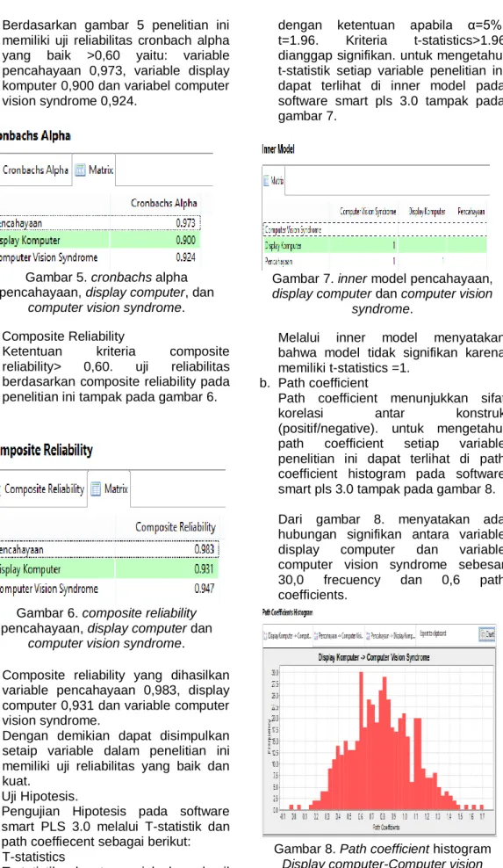The height and width of the screenshot is (868, 503).
Task: Select the 0.983 composite reliability value
Action: 205,549
